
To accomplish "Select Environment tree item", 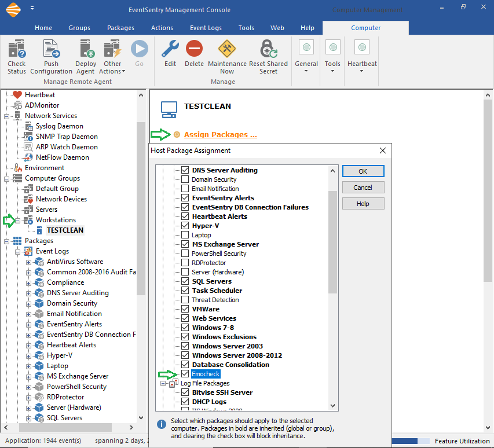I will point(45,167).
